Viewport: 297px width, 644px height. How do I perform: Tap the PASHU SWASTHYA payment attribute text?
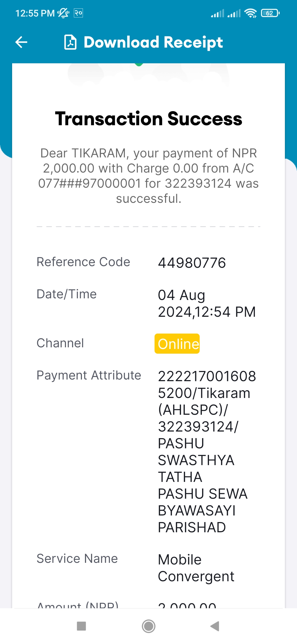196,452
